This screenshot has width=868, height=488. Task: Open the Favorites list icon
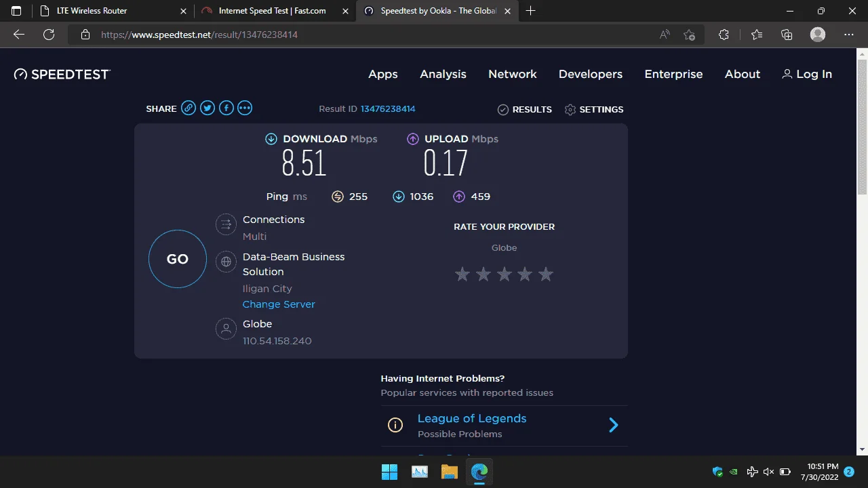point(757,35)
